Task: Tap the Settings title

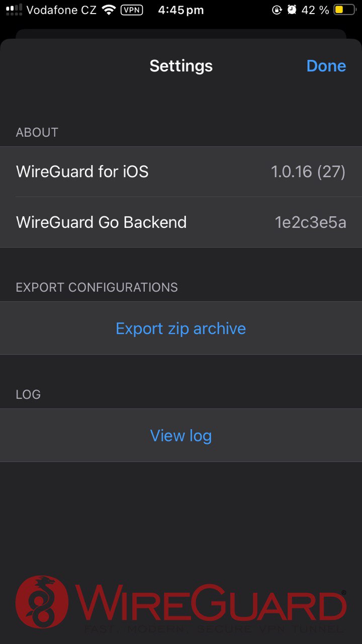Action: click(x=181, y=66)
